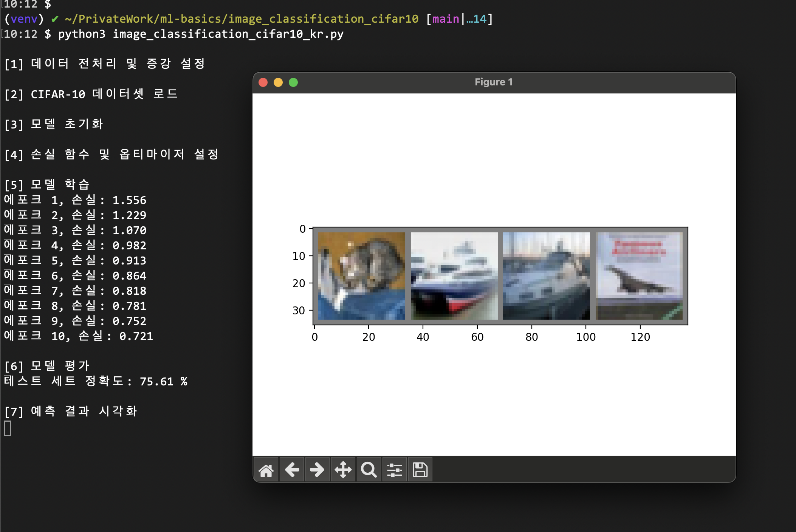Go forward to next view arrow
Image resolution: width=796 pixels, height=532 pixels.
pos(317,470)
